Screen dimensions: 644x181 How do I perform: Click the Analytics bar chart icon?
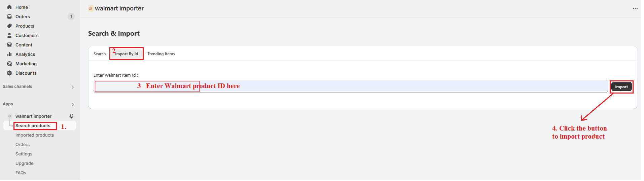click(9, 54)
